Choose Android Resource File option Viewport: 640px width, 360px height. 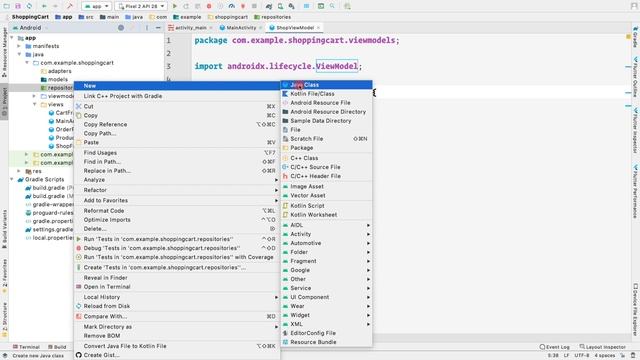pyautogui.click(x=327, y=103)
